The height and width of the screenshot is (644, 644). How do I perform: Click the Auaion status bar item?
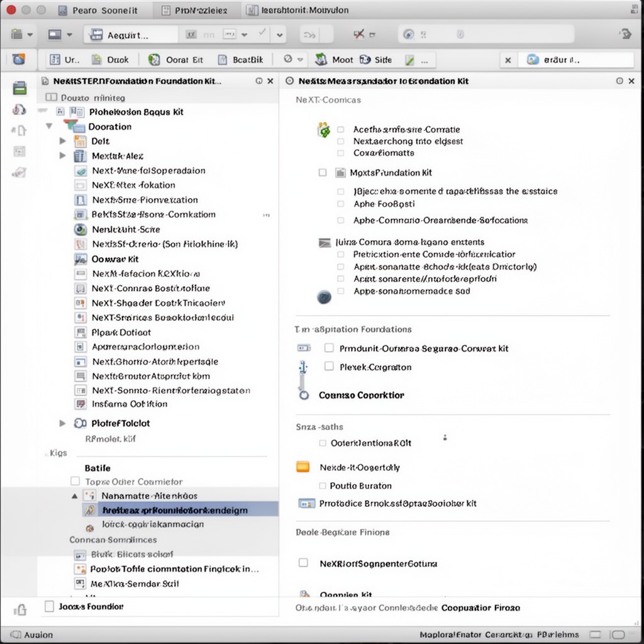click(32, 635)
